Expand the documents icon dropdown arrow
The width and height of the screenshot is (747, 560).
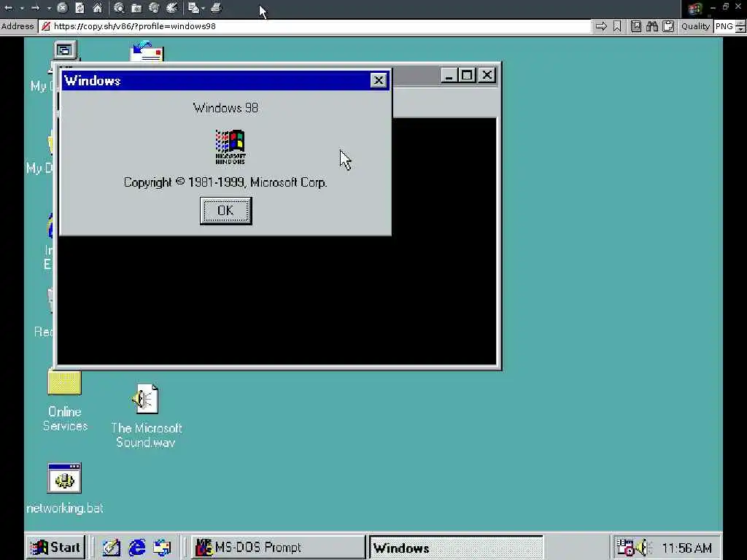pyautogui.click(x=204, y=8)
